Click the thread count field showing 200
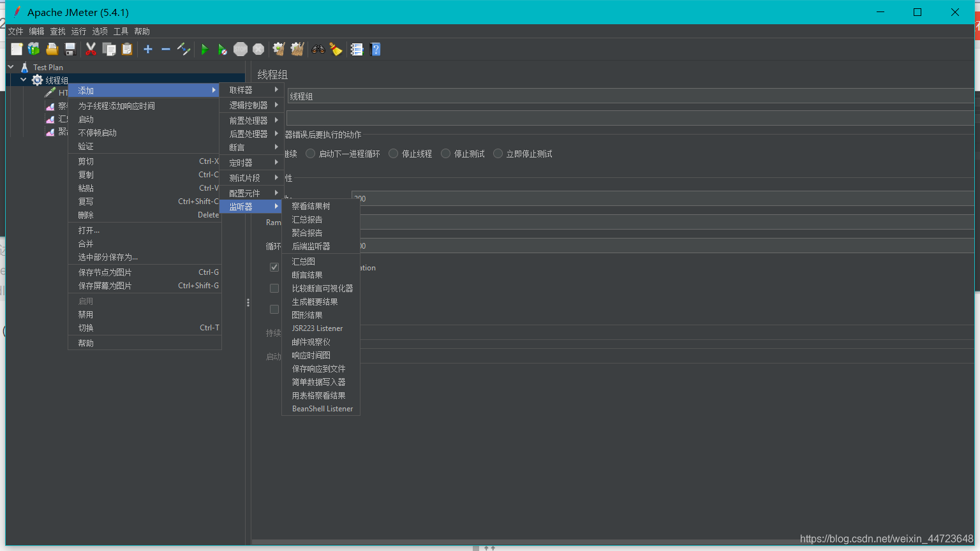 663,198
